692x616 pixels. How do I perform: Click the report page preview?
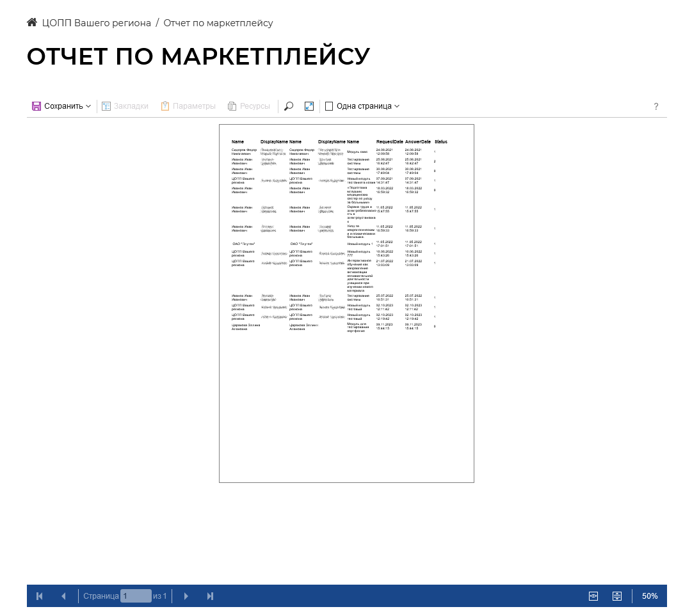point(346,303)
